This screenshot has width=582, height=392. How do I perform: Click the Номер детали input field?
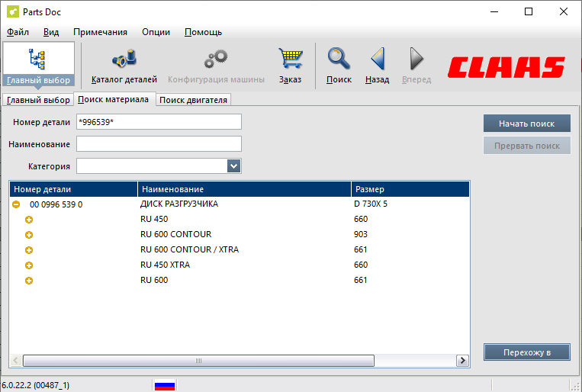[159, 122]
